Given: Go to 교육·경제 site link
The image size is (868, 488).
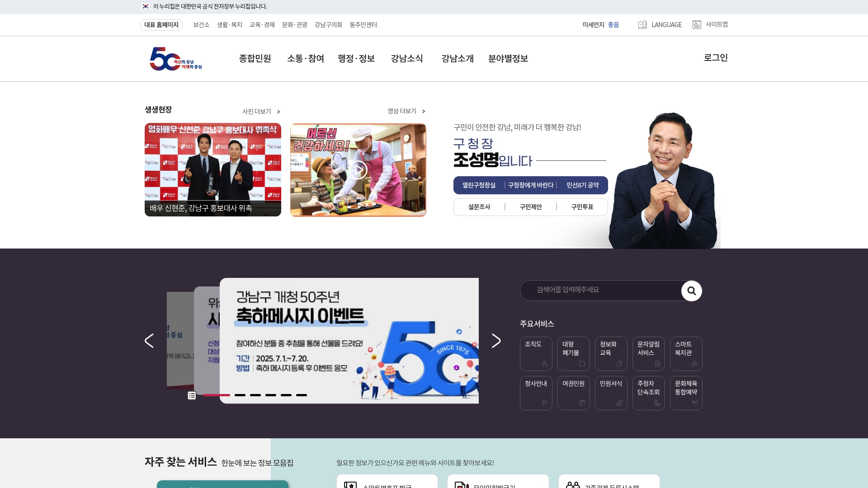Looking at the screenshot, I should click(262, 25).
